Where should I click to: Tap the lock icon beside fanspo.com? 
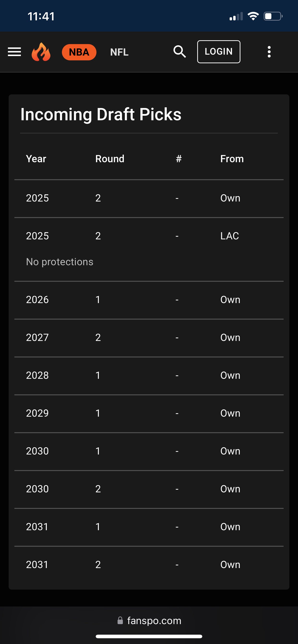[120, 621]
